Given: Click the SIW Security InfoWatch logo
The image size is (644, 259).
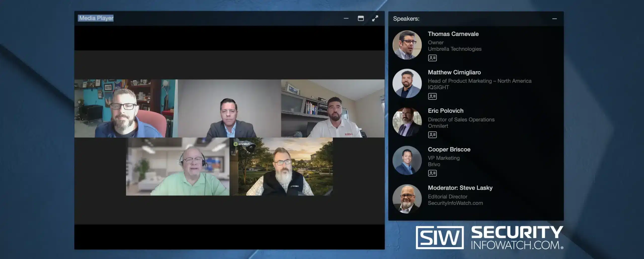Looking at the screenshot, I should click(489, 237).
